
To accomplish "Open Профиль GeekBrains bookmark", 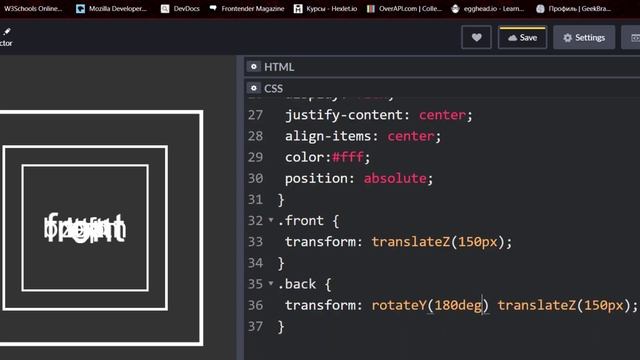I will (573, 9).
